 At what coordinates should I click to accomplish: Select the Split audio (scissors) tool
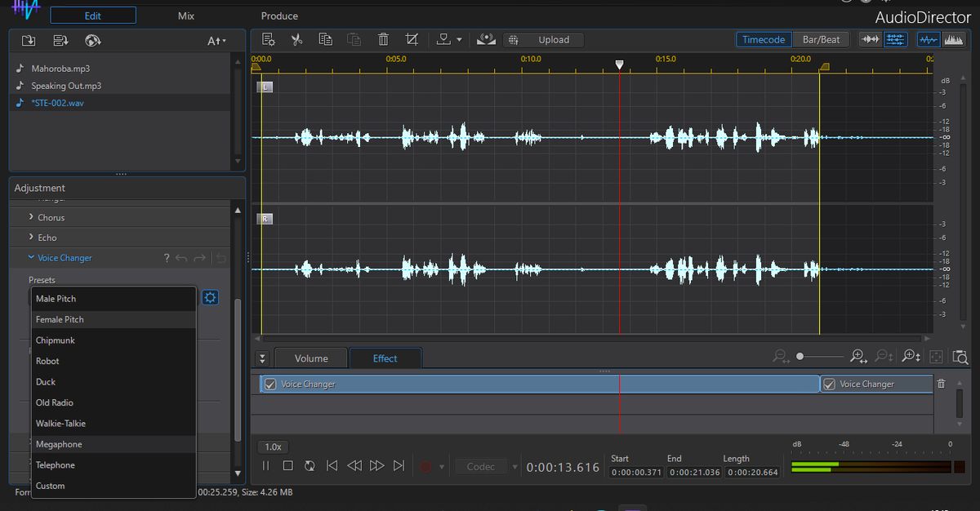[297, 38]
